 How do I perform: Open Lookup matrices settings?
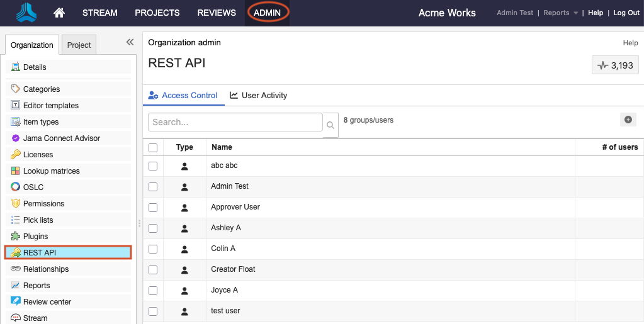coord(51,171)
